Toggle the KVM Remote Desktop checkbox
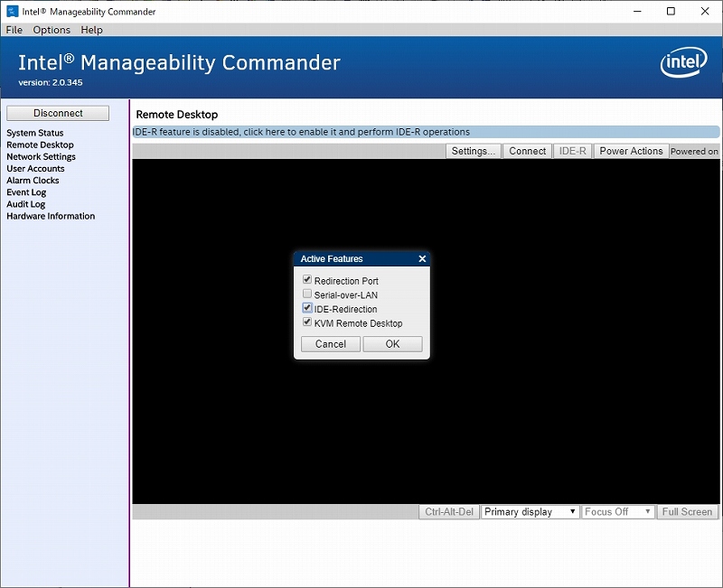The height and width of the screenshot is (588, 723). (x=307, y=322)
